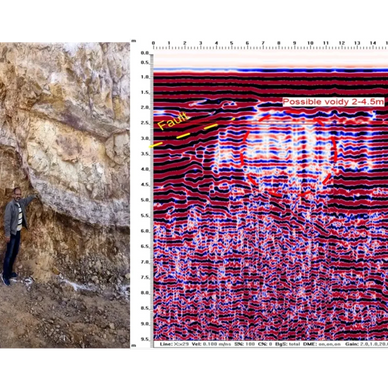Screen dimensions: 388x388
Task: Click the 'Gain' value in status bar
Action: (366, 344)
